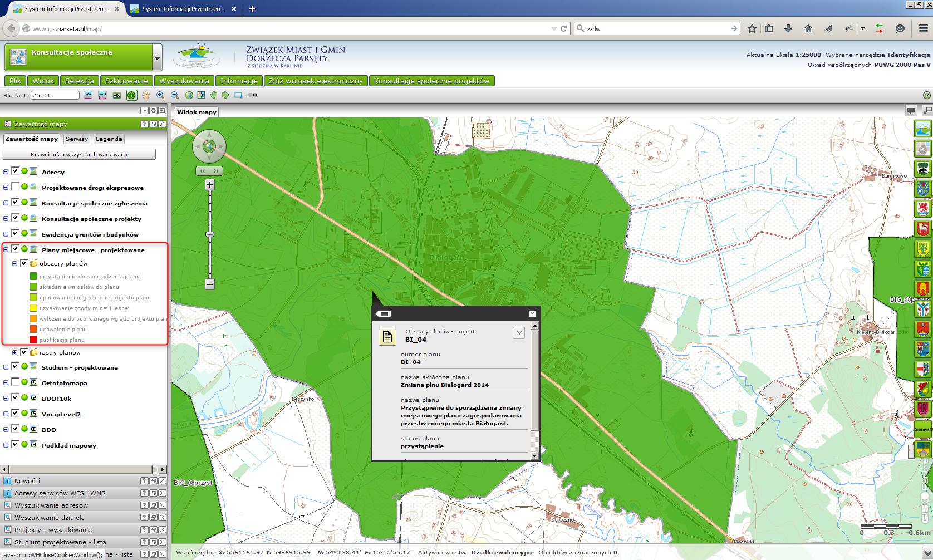Viewport: 933px width, 560px height.
Task: Click the full extent globe icon
Action: click(189, 95)
